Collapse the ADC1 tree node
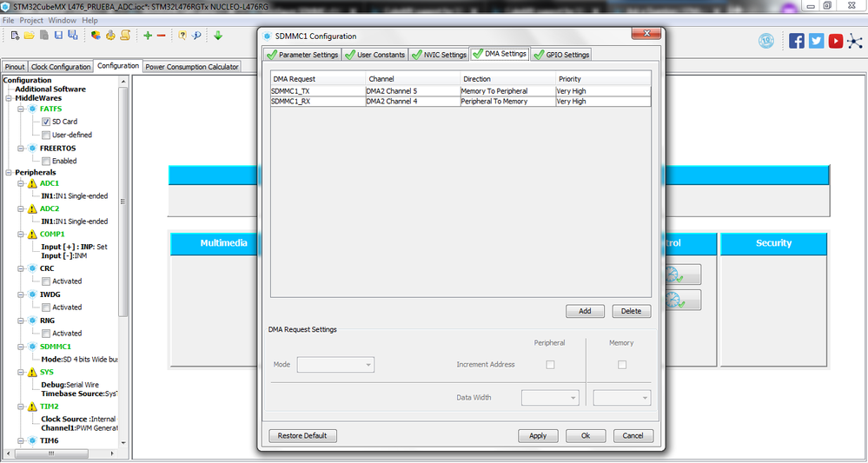The image size is (868, 463). click(21, 183)
